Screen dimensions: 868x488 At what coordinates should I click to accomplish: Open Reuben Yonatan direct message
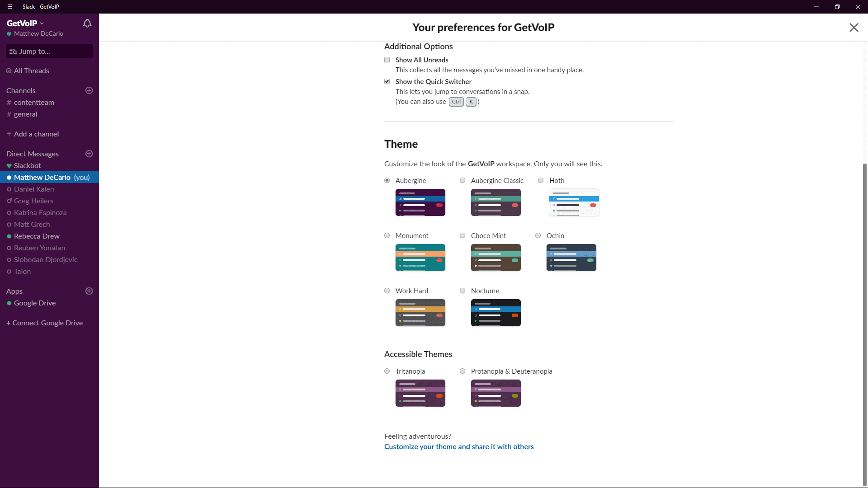point(49,248)
